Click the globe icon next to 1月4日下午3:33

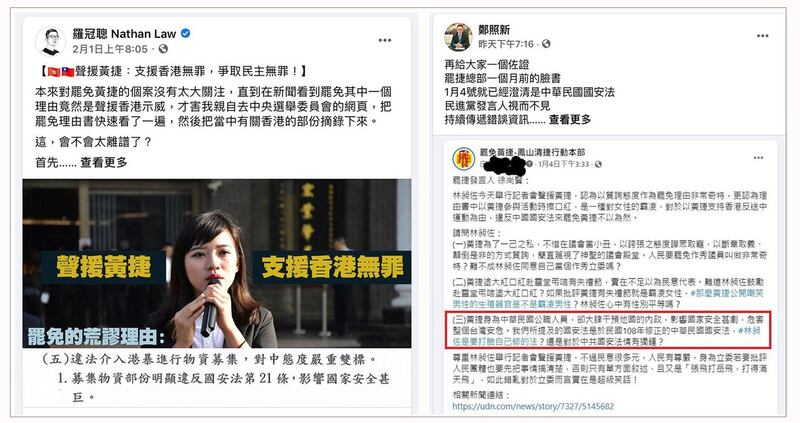[598, 164]
